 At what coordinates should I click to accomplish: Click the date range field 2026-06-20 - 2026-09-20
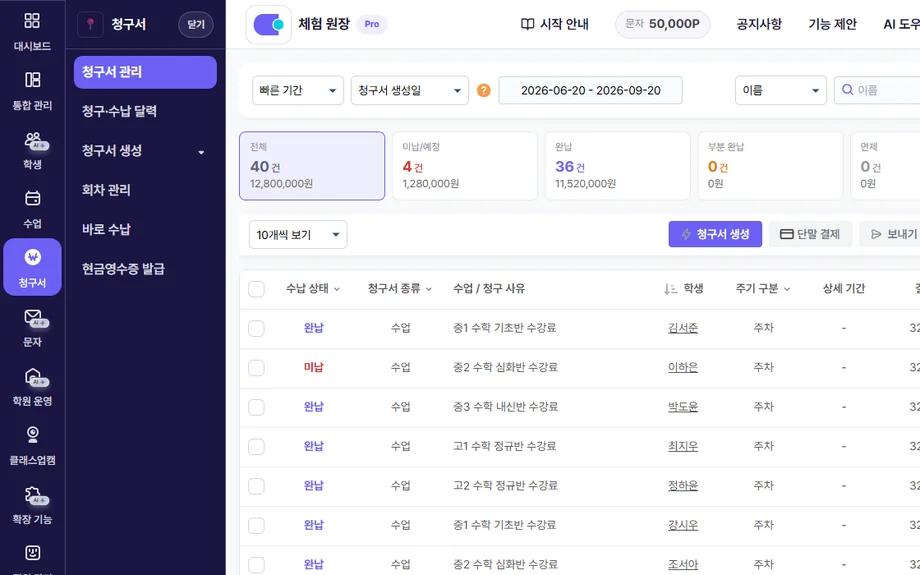click(590, 90)
